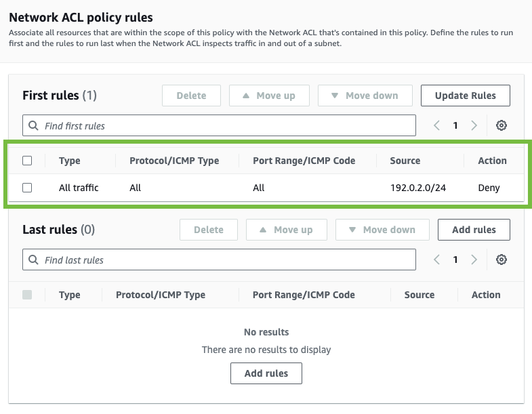Click the 192.0.2.0/24 source cell
The height and width of the screenshot is (414, 532).
click(418, 188)
